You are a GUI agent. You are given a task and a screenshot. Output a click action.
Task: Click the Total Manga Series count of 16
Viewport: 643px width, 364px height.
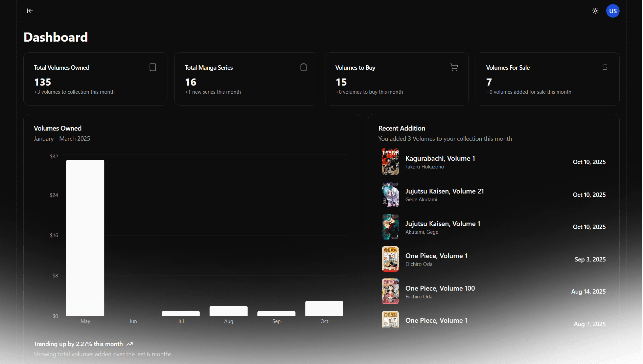(x=190, y=82)
